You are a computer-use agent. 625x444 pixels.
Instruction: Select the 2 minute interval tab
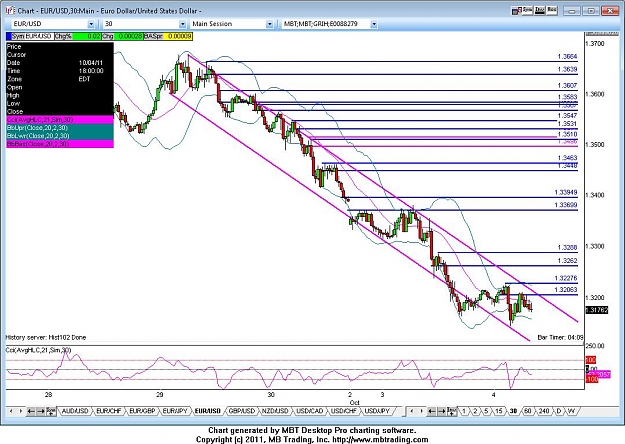(475, 411)
